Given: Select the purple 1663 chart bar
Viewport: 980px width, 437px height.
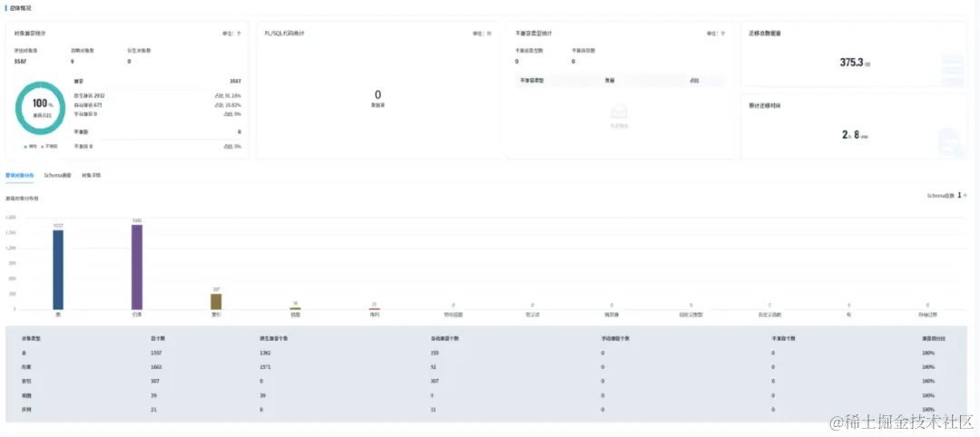Looking at the screenshot, I should (137, 267).
